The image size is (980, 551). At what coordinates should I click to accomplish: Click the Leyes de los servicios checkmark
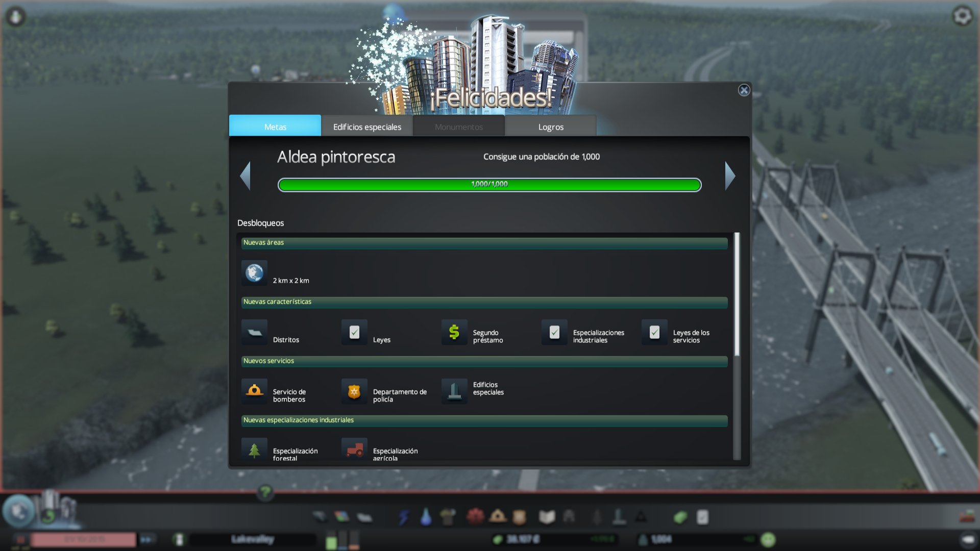click(654, 332)
